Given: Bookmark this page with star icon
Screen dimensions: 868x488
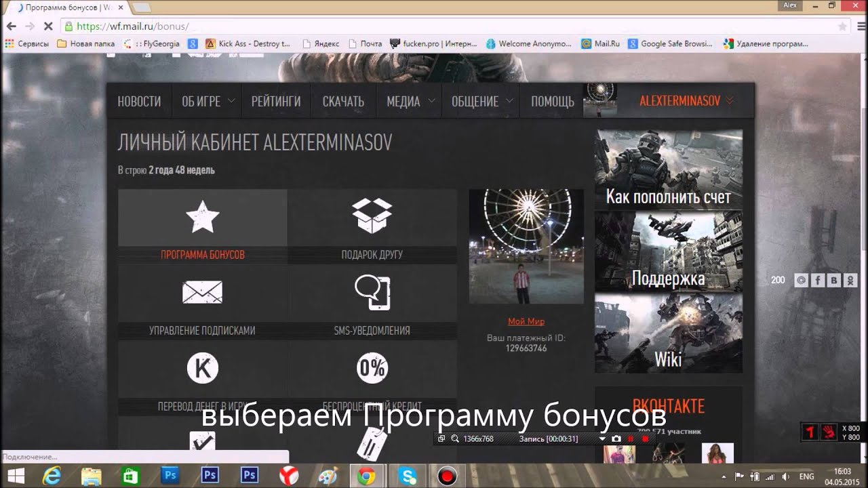Looking at the screenshot, I should click(x=842, y=26).
